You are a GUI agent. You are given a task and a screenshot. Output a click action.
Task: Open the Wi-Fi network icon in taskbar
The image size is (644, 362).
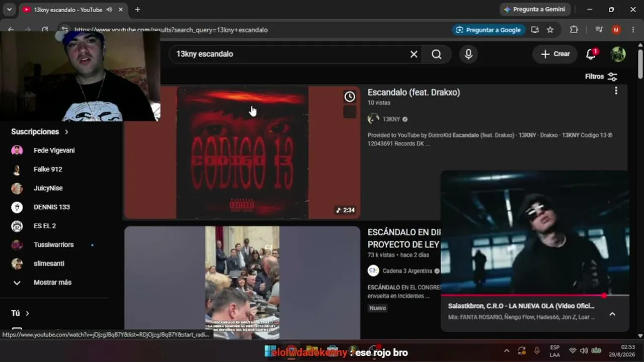(x=573, y=351)
